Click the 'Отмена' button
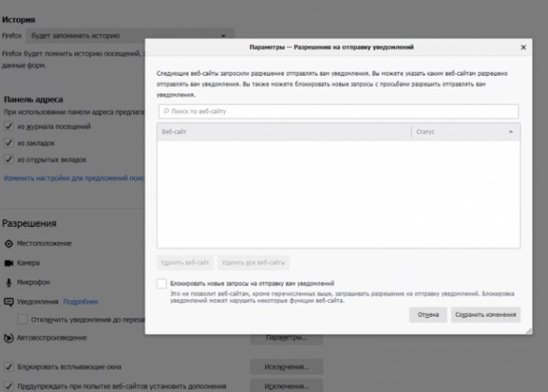 [x=428, y=314]
